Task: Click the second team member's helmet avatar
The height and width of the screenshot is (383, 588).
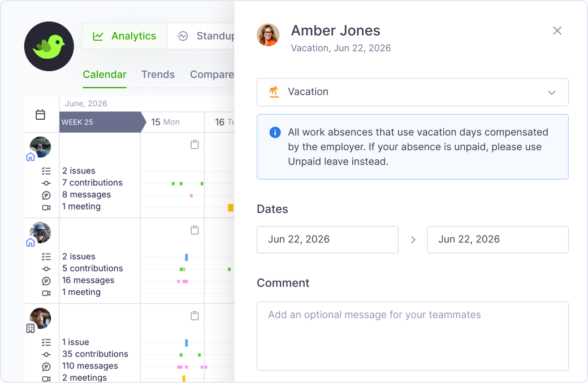Action: (x=40, y=233)
